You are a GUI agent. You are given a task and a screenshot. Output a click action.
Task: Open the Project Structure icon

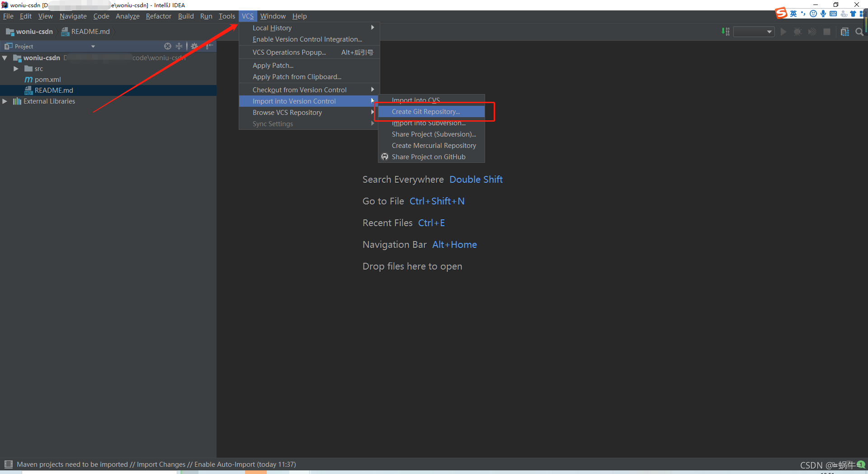point(845,32)
